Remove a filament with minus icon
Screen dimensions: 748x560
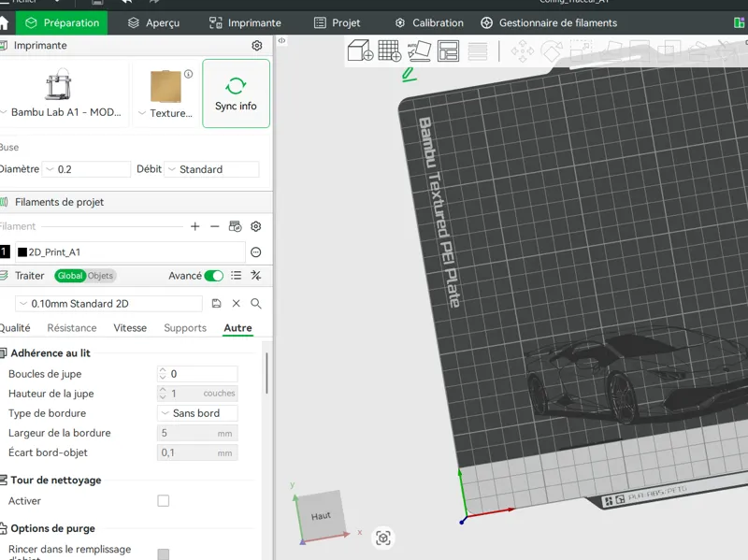pyautogui.click(x=215, y=226)
